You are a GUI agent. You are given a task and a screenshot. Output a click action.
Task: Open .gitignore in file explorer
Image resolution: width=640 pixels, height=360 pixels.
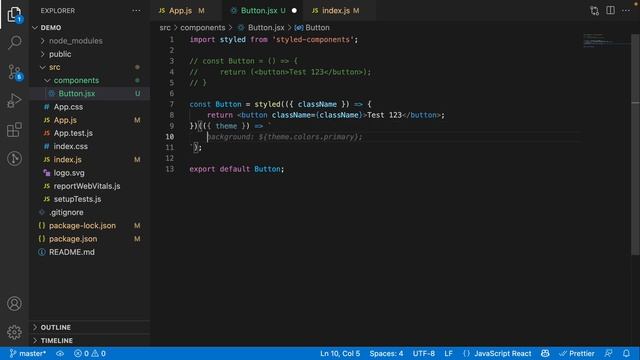(x=90, y=212)
